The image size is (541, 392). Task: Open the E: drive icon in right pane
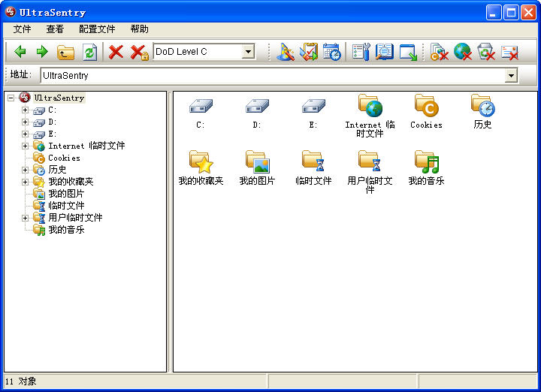coord(313,106)
